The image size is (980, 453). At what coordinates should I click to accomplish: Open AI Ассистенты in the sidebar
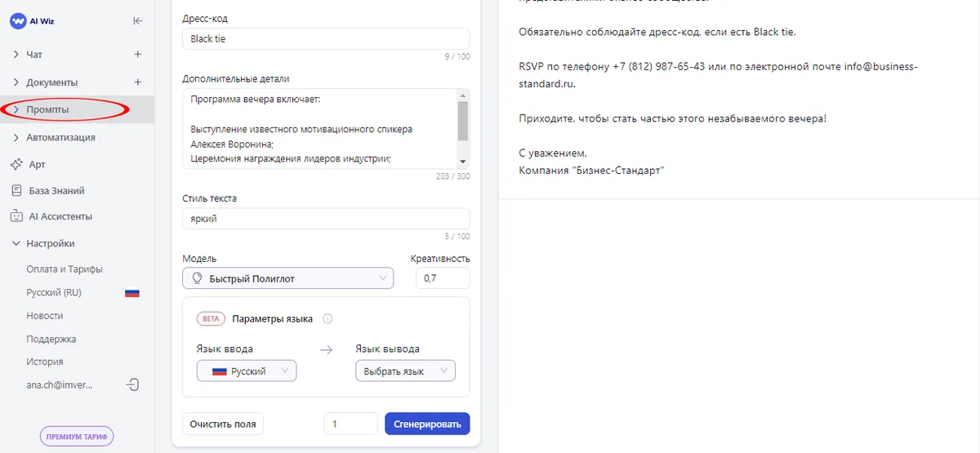click(59, 216)
